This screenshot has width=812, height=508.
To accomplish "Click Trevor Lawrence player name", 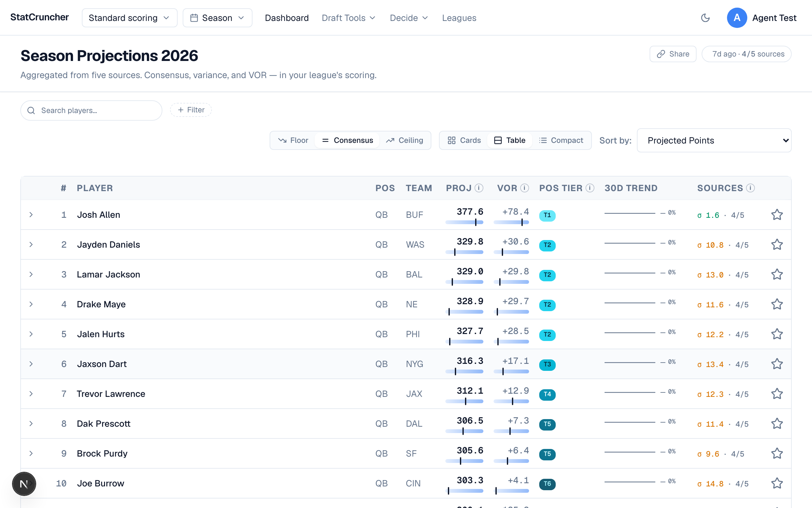I will pyautogui.click(x=111, y=394).
